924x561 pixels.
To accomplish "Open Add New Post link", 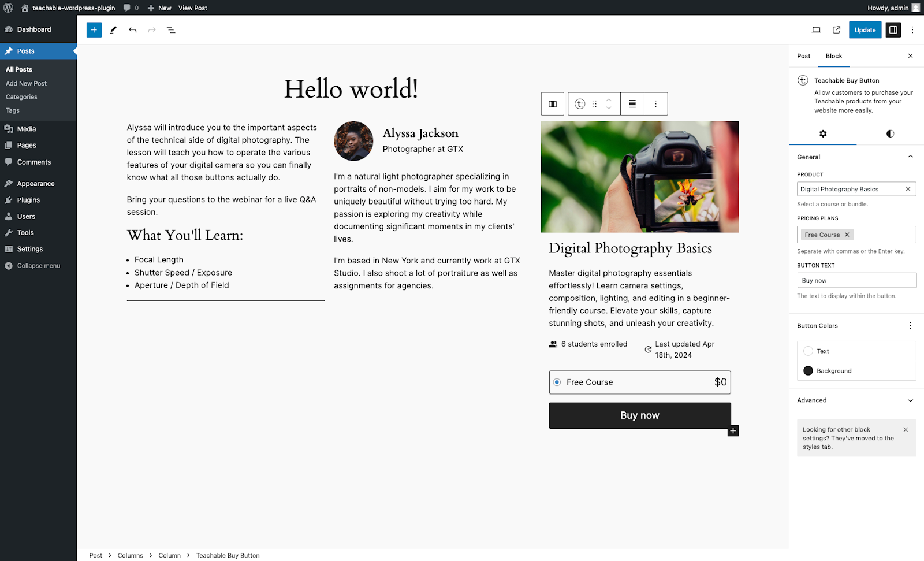I will tap(26, 83).
